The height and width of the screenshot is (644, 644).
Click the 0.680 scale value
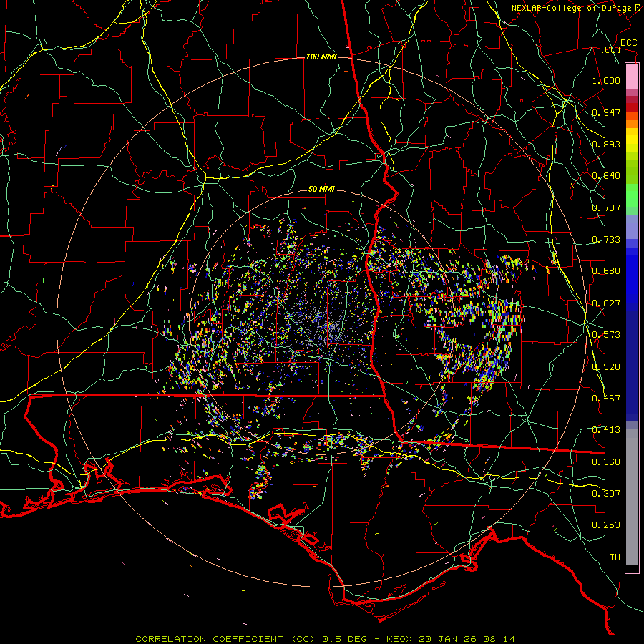606,271
